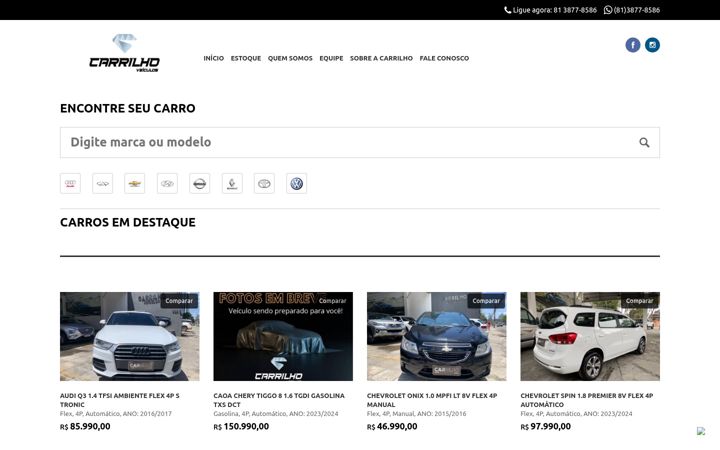Open the black Chevrolet Onix photo

(437, 337)
